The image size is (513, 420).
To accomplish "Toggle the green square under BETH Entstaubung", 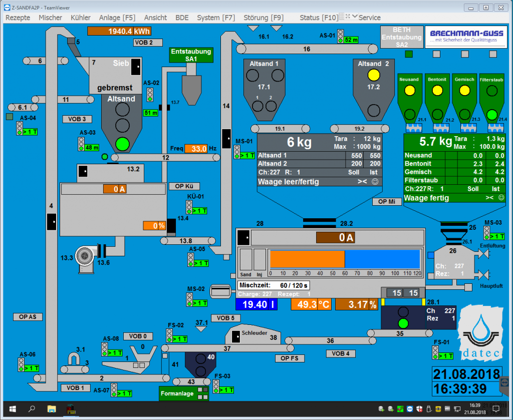I will coord(408,54).
